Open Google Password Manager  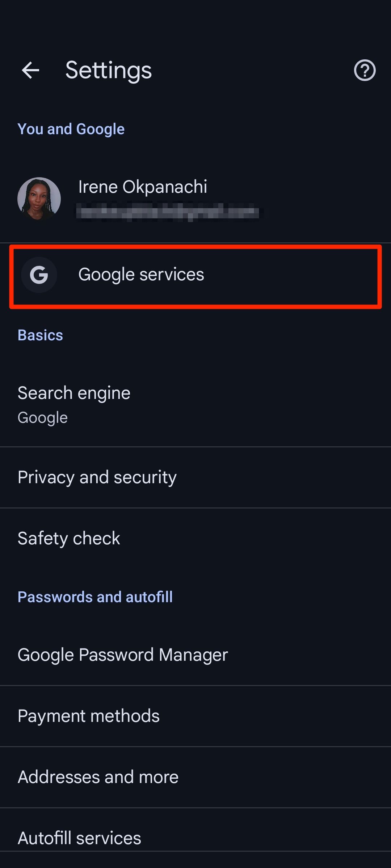click(x=122, y=655)
